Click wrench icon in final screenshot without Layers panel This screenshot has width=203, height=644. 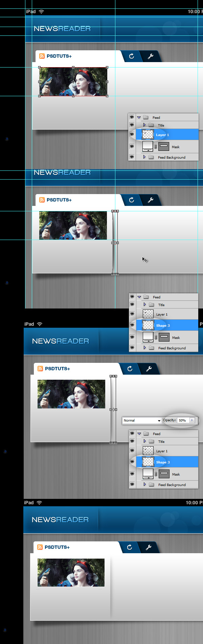(x=149, y=547)
